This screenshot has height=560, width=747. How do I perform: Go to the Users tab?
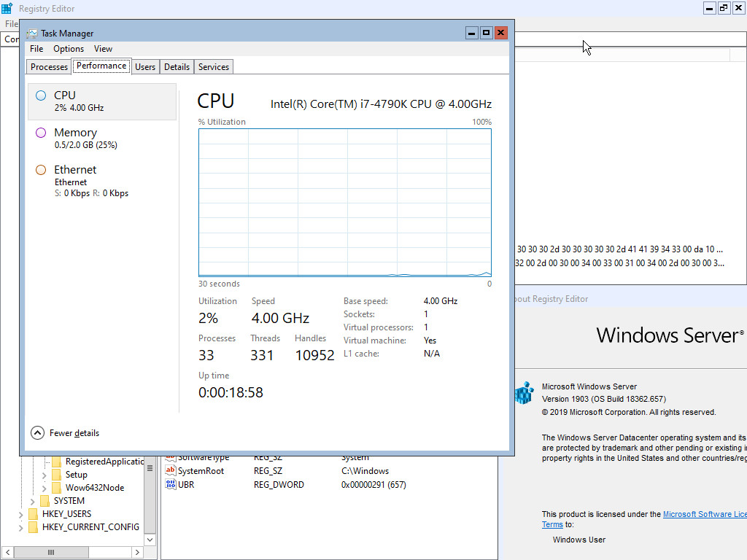pos(145,66)
